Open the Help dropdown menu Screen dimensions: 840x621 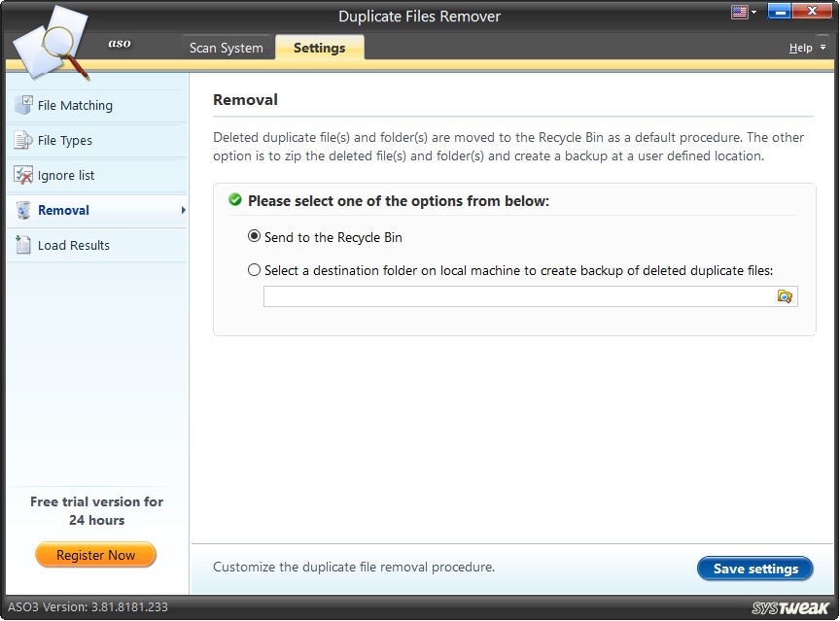pyautogui.click(x=802, y=47)
